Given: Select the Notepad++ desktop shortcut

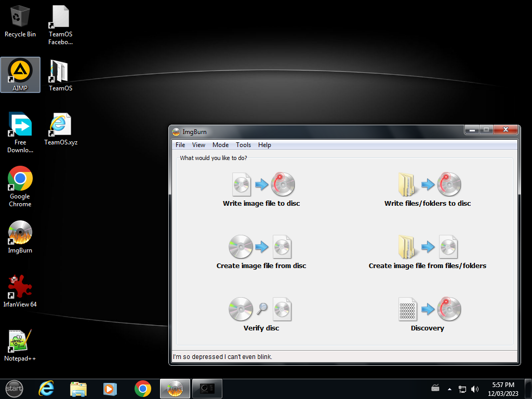Looking at the screenshot, I should click(x=20, y=345).
